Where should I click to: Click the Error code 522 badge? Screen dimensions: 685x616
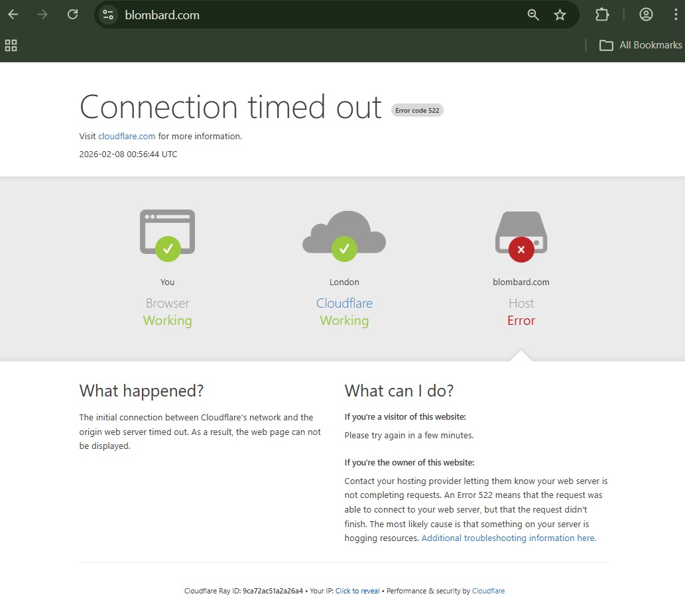(x=417, y=110)
